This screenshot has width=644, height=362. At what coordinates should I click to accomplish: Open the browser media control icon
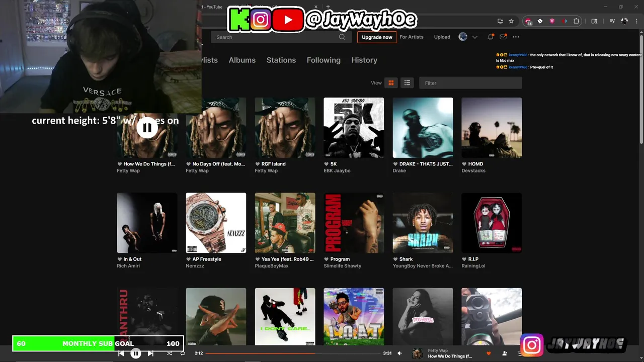coord(612,21)
